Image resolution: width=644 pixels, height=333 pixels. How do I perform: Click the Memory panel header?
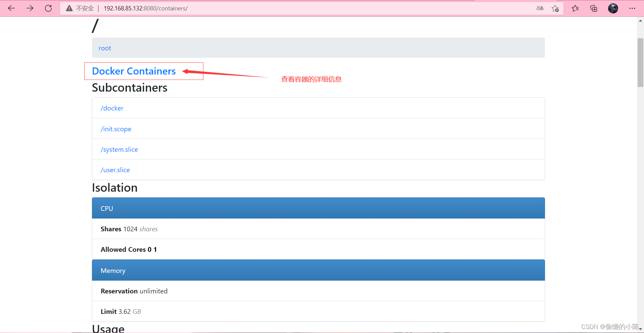(318, 270)
